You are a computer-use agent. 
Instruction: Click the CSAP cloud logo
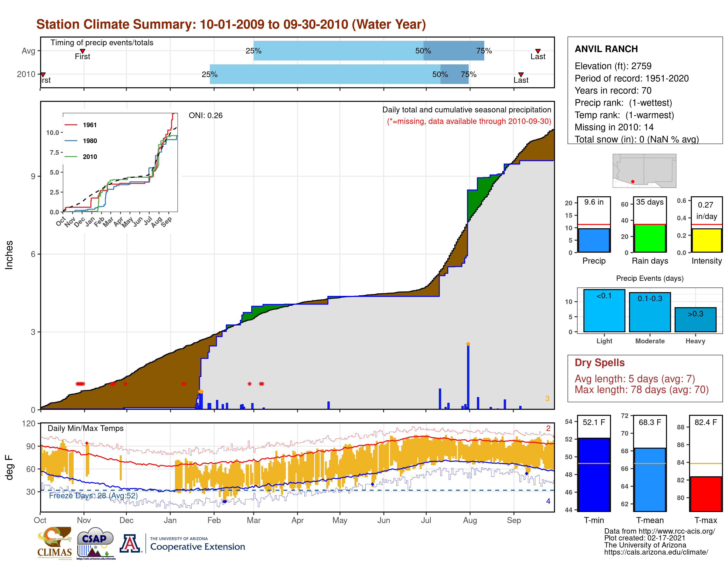96,543
